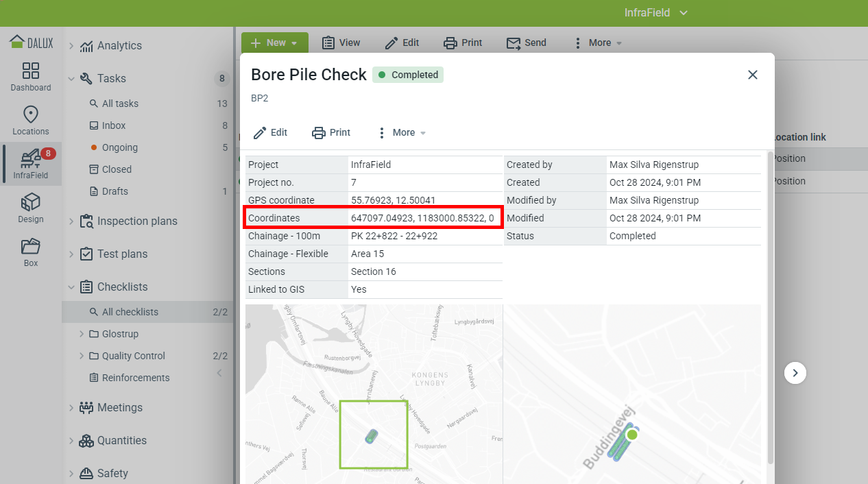Close the Bore Pile Check dialog
This screenshot has width=868, height=484.
click(x=753, y=75)
